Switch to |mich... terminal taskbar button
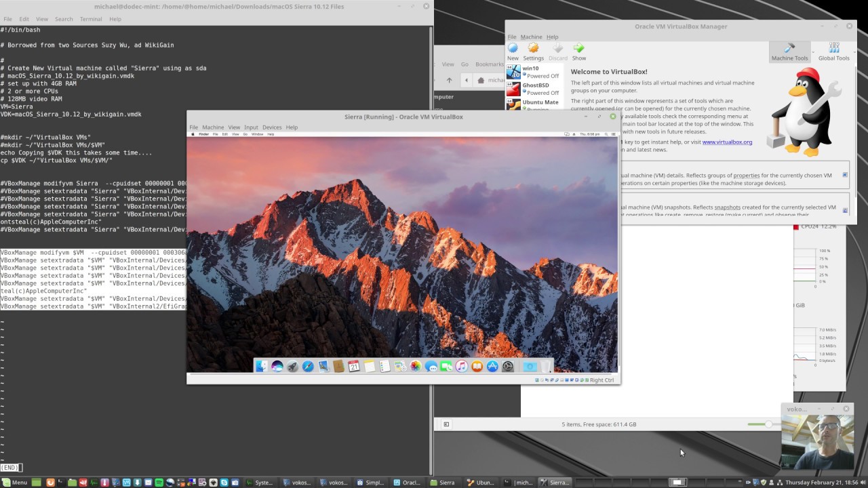The image size is (868, 488). (x=519, y=483)
